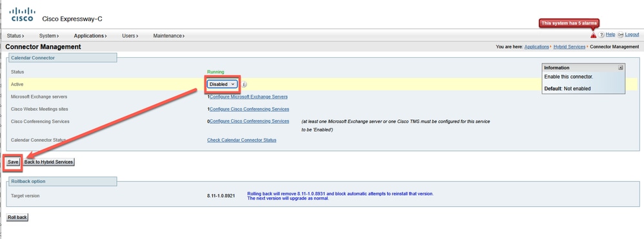Click the Cisco Webex Meetings sites label
Image resolution: width=644 pixels, height=239 pixels.
click(39, 109)
